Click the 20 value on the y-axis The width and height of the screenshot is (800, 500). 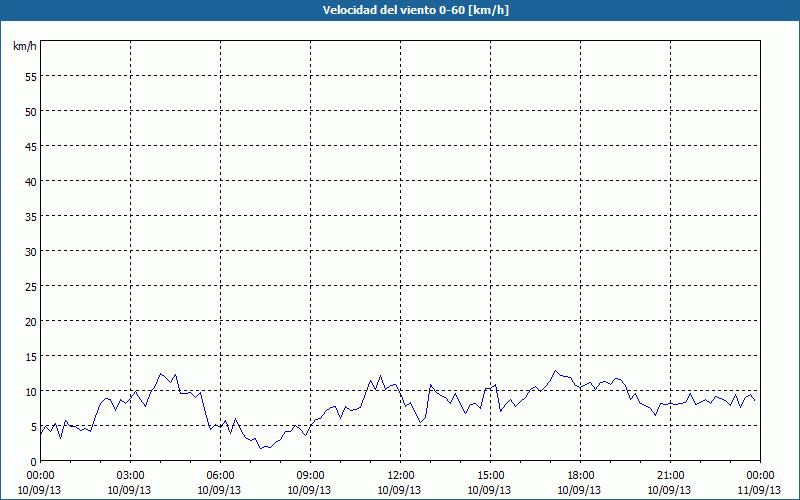pos(31,321)
